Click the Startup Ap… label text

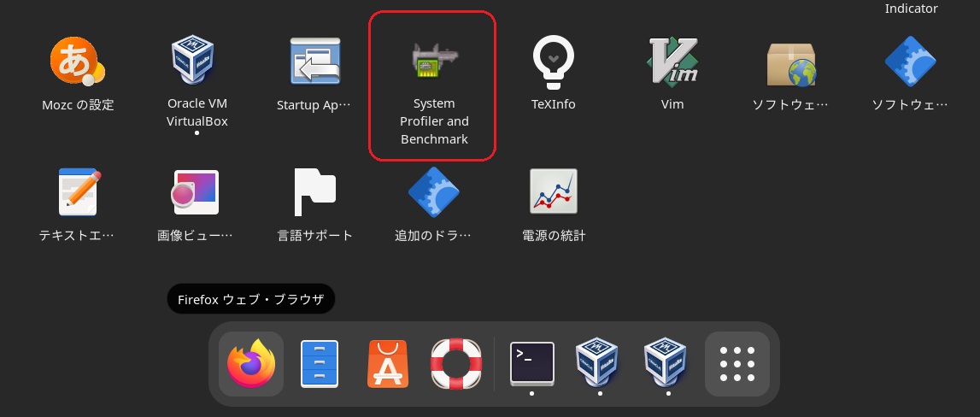tap(314, 105)
